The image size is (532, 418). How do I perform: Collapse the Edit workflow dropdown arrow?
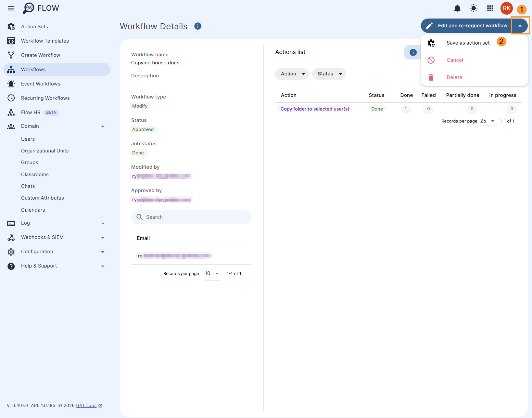click(520, 26)
